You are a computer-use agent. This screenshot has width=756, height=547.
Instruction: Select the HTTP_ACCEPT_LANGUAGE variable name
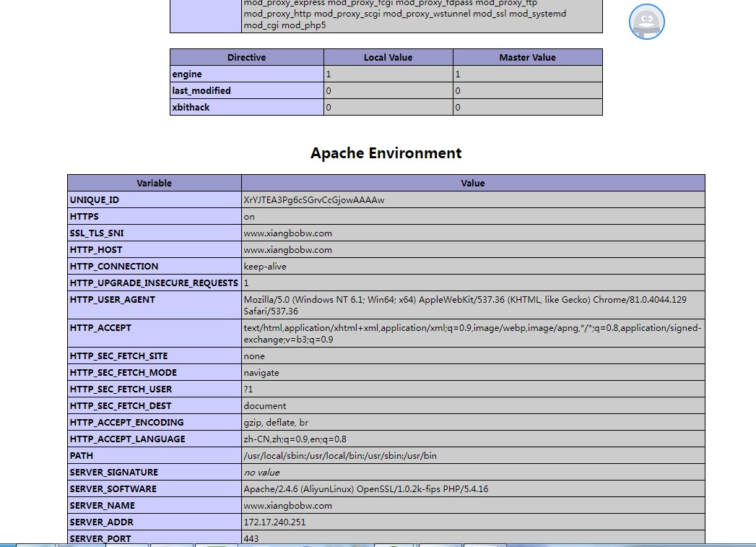[x=128, y=439]
